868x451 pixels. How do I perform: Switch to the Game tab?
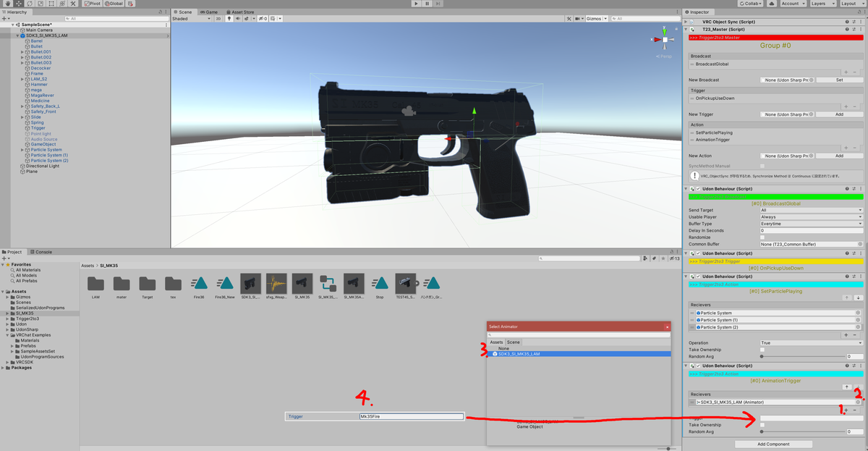[208, 12]
